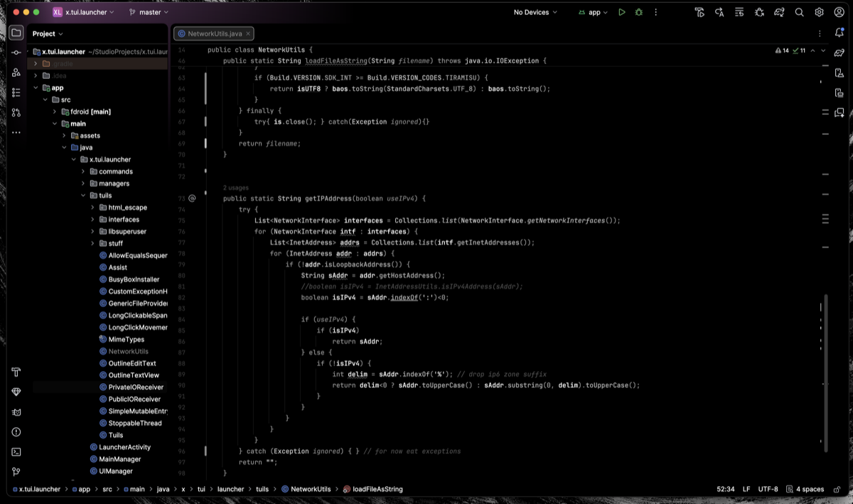The image size is (853, 504).
Task: Open the Resource Manager tool window
Action: click(x=16, y=73)
